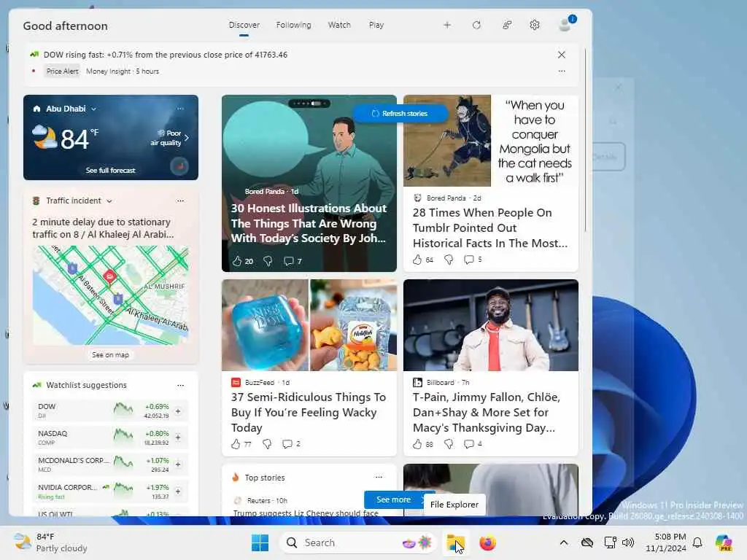Click See full forecast link
This screenshot has height=560, width=747.
pyautogui.click(x=111, y=171)
